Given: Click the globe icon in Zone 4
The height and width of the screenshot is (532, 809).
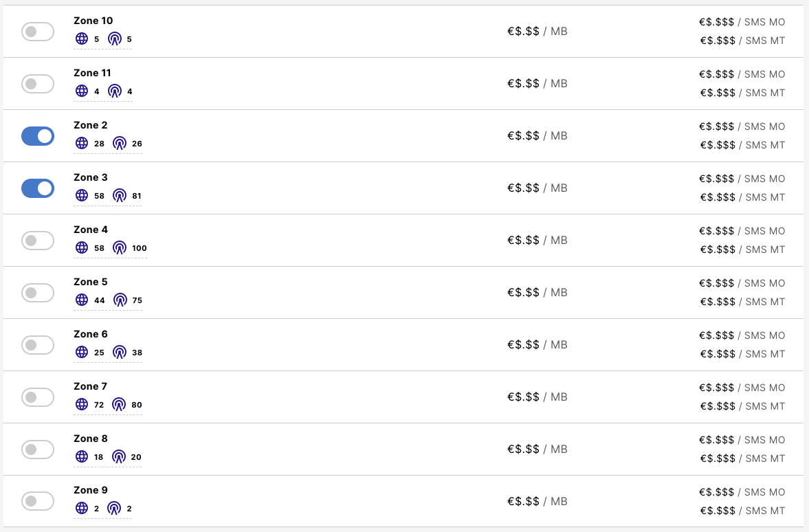Looking at the screenshot, I should [82, 248].
